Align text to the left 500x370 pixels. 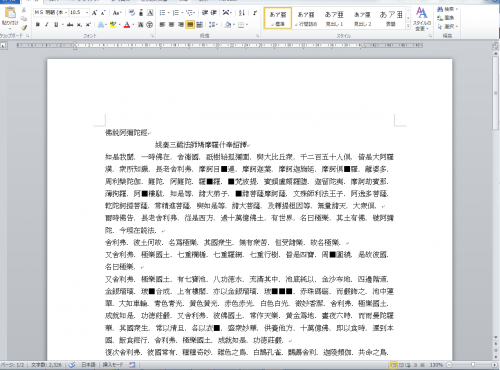pyautogui.click(x=162, y=24)
